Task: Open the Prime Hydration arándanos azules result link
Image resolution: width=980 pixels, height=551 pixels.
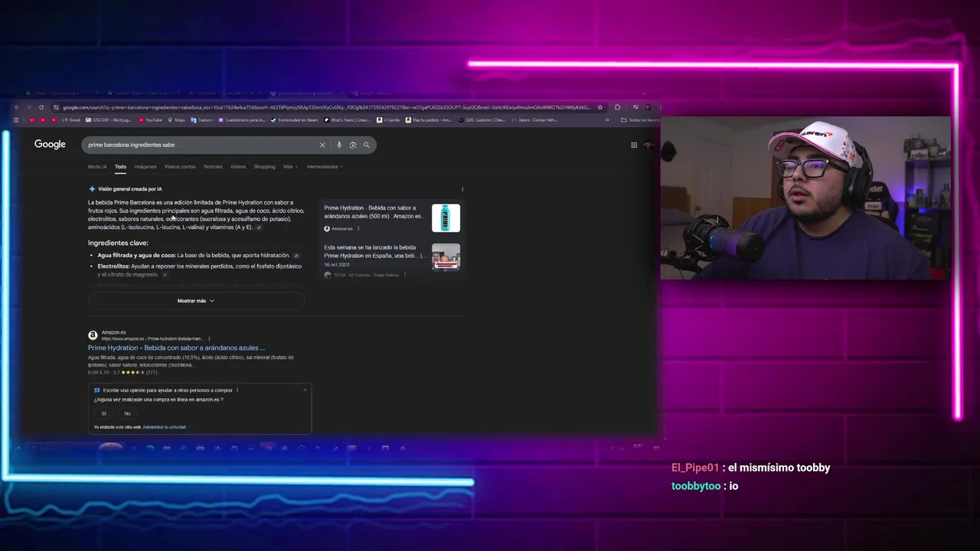Action: [176, 348]
